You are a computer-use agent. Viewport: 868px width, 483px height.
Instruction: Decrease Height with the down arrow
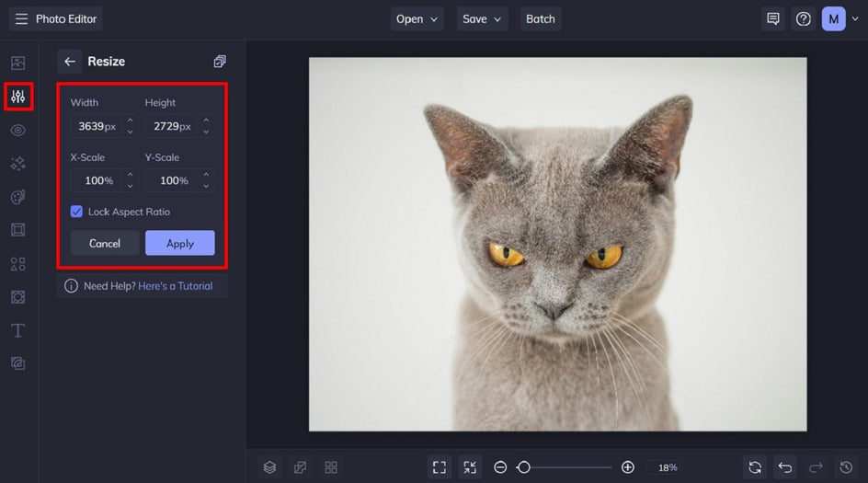(206, 132)
